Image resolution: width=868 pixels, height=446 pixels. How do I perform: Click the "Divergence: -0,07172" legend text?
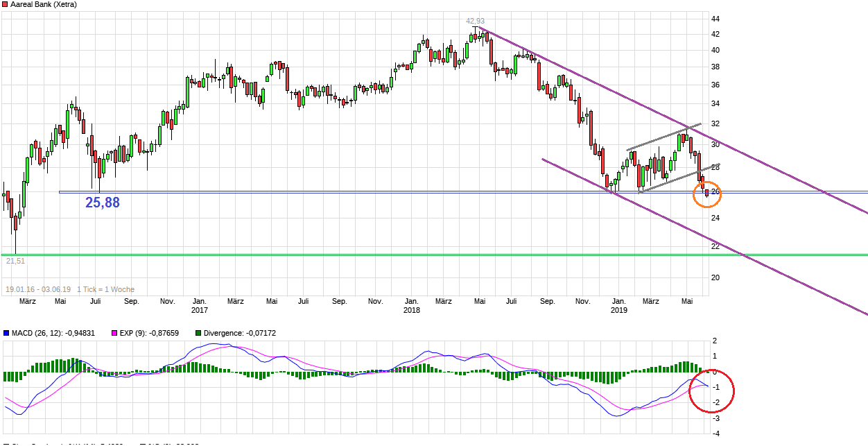pyautogui.click(x=238, y=333)
